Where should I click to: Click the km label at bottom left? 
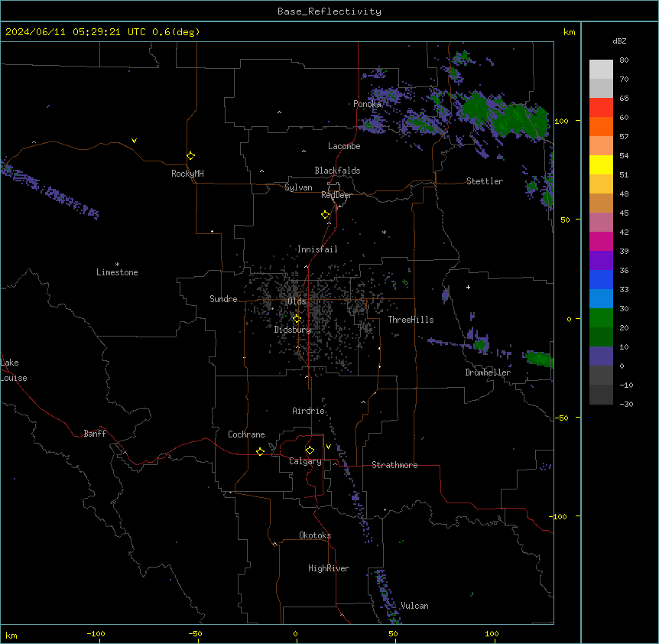[11, 636]
